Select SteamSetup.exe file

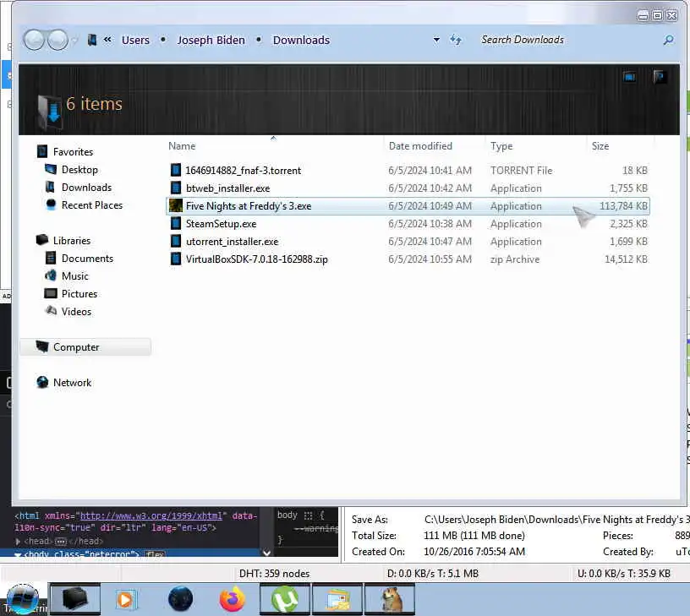point(408,224)
